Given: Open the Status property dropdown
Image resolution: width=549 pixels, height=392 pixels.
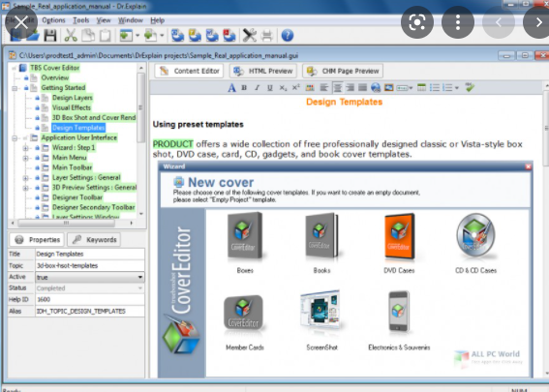Looking at the screenshot, I should coord(140,288).
